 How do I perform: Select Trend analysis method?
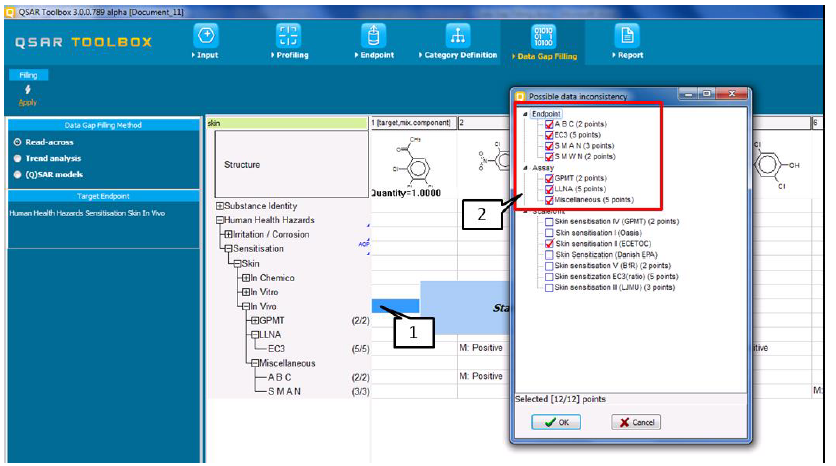pos(17,158)
